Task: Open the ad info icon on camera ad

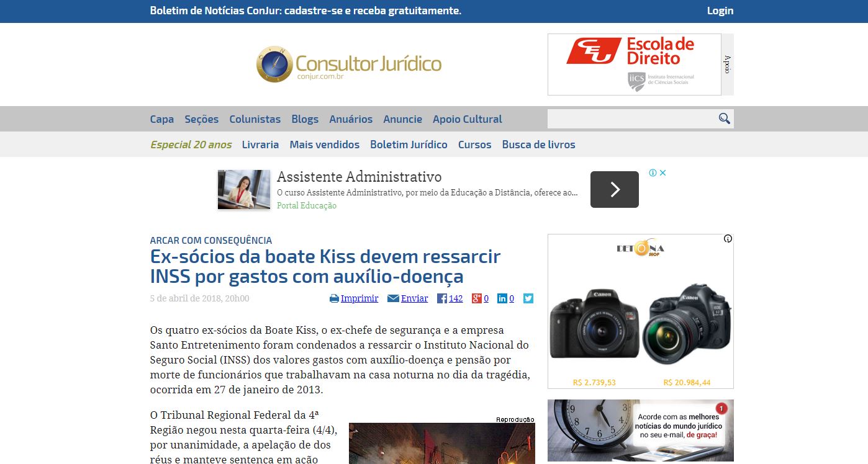Action: pos(728,239)
